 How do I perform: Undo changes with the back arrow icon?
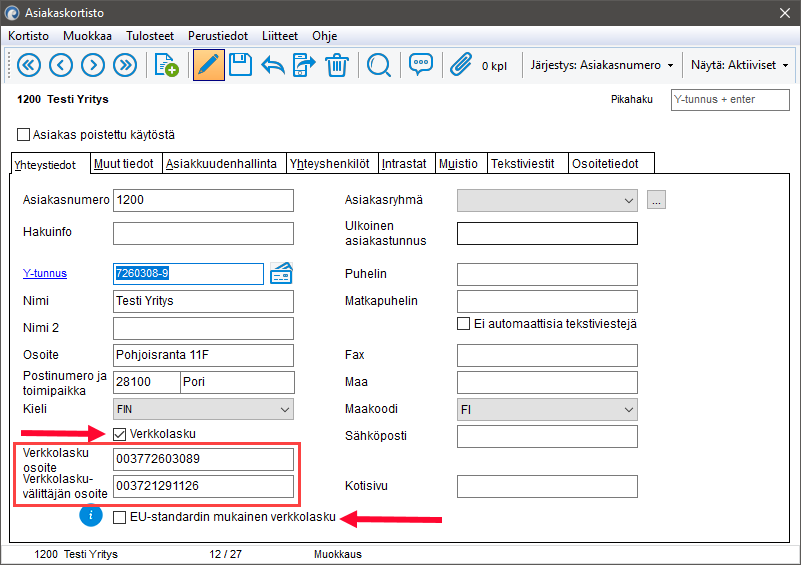(273, 66)
